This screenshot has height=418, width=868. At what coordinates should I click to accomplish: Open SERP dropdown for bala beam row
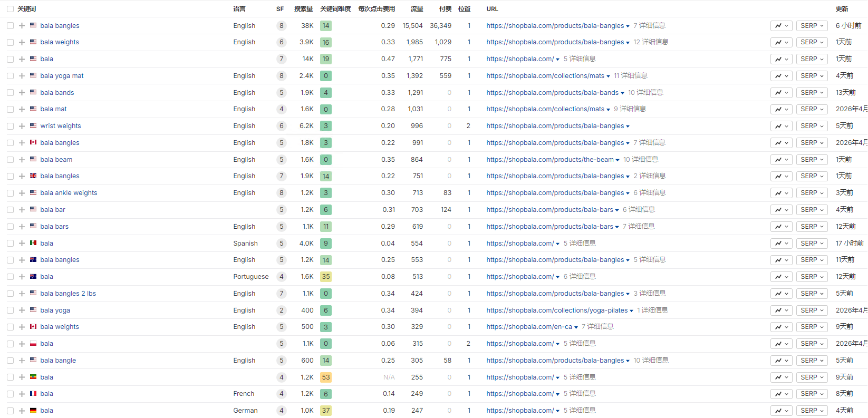(812, 160)
